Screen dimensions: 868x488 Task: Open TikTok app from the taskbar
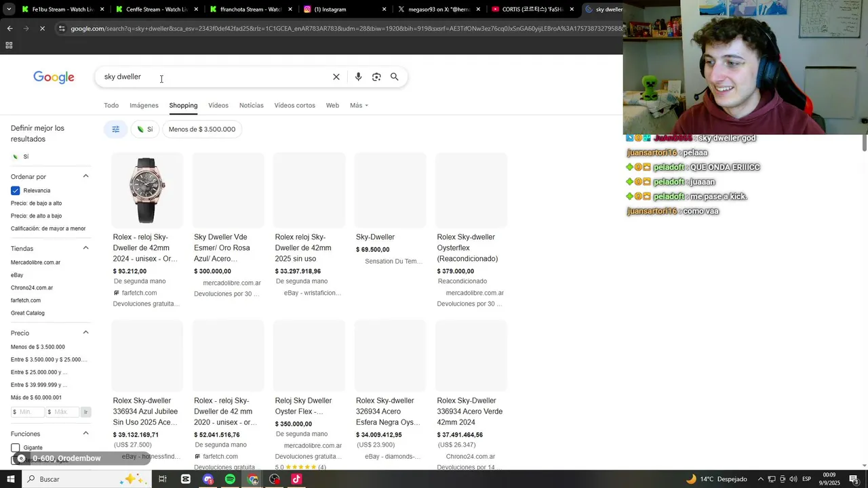[296, 479]
